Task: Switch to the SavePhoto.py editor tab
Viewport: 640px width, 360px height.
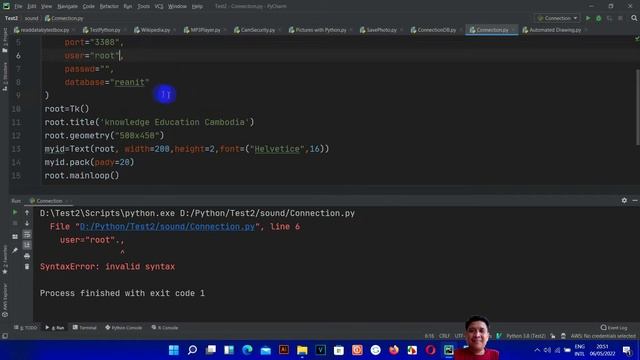Action: point(382,30)
